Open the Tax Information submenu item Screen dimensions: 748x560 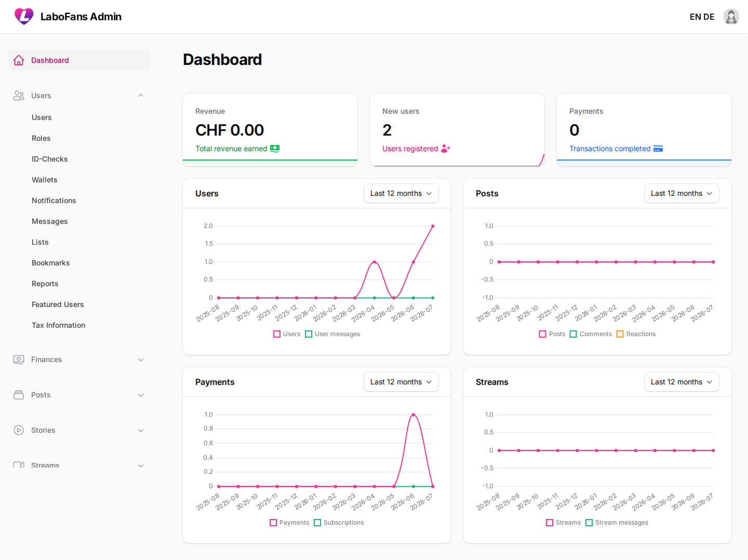(x=59, y=325)
